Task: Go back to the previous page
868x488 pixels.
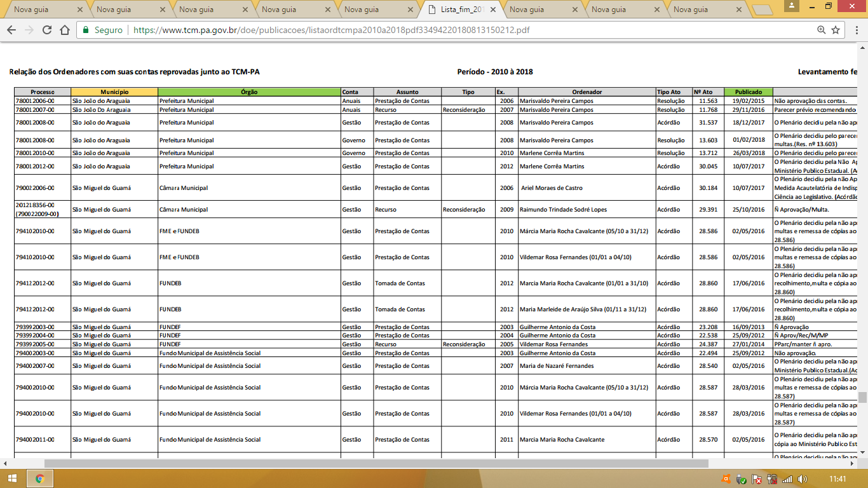Action: [x=11, y=30]
